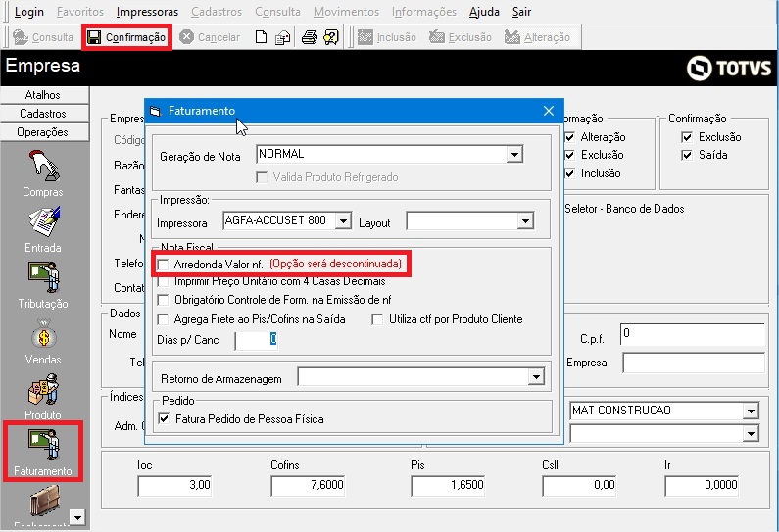Click the Exclusão toolbar button
This screenshot has height=532, width=779.
coord(460,37)
